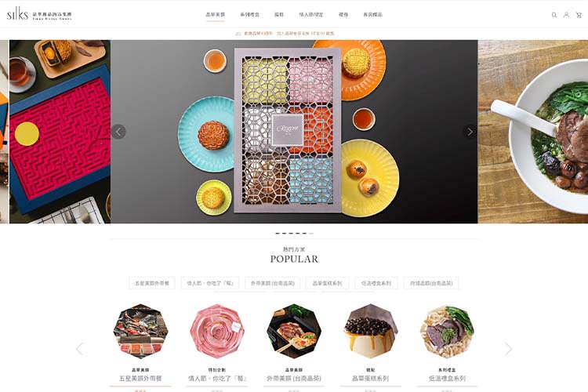The image size is (588, 392).
Task: Open the bubble tea cake product thumbnail
Action: (371, 331)
